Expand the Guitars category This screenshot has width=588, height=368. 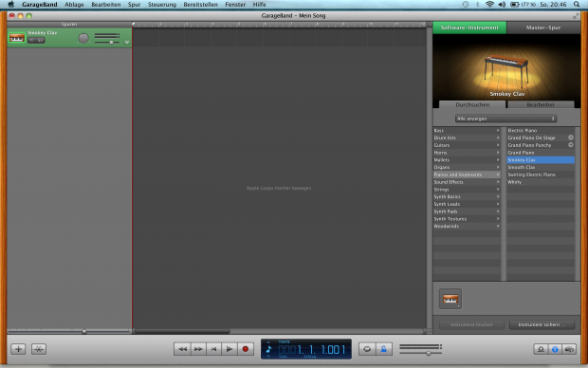(x=467, y=145)
